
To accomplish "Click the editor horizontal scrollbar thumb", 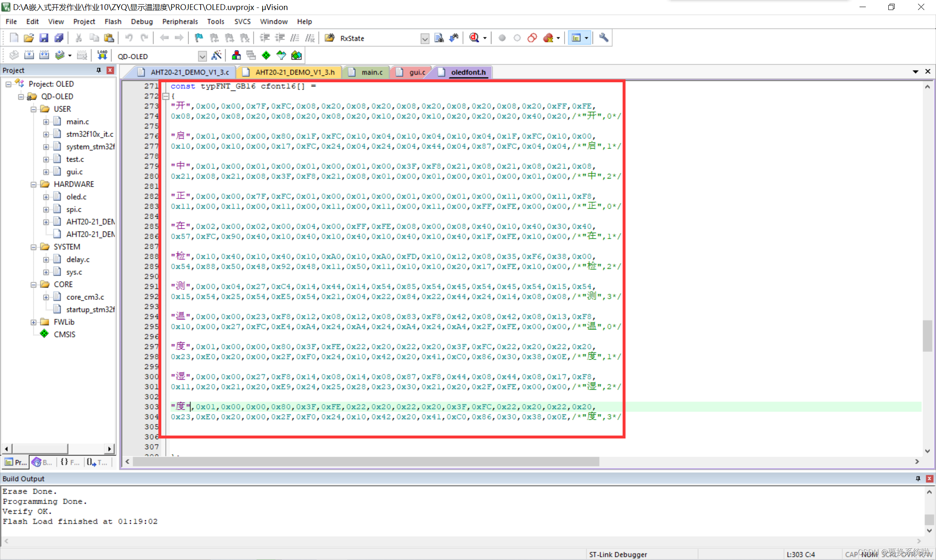I will click(366, 461).
